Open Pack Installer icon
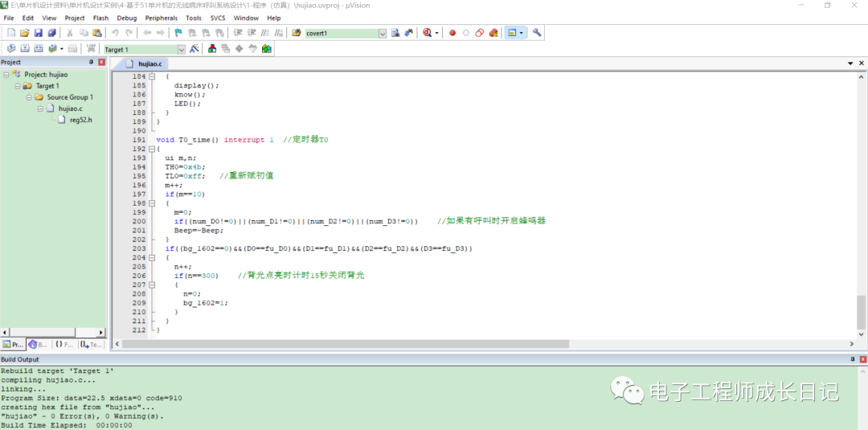The width and height of the screenshot is (868, 430). [266, 49]
